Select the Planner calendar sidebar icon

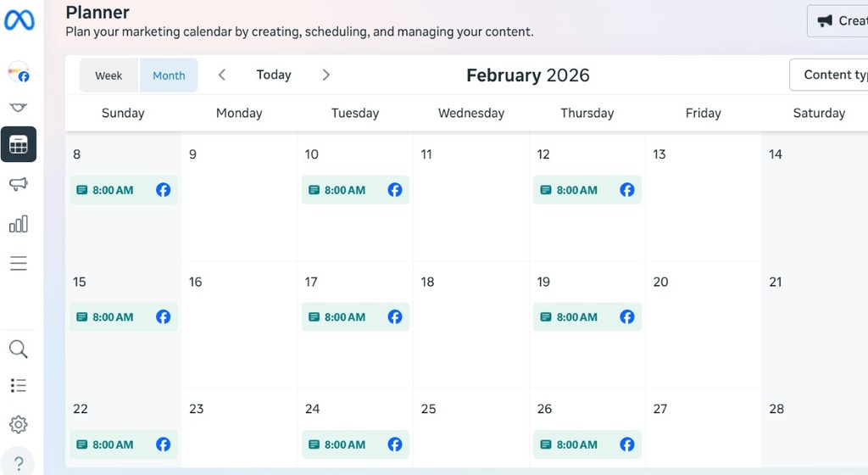coord(19,144)
